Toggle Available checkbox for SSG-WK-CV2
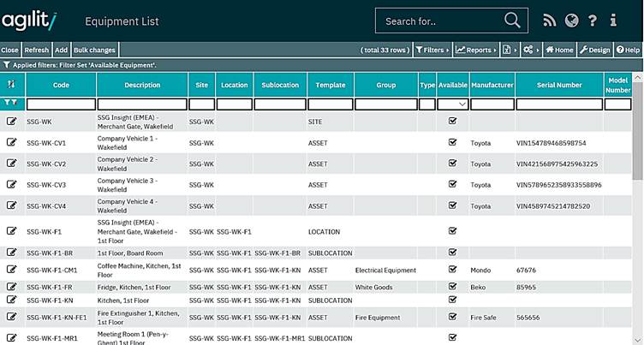Screen dimensions: 644x345 452,164
